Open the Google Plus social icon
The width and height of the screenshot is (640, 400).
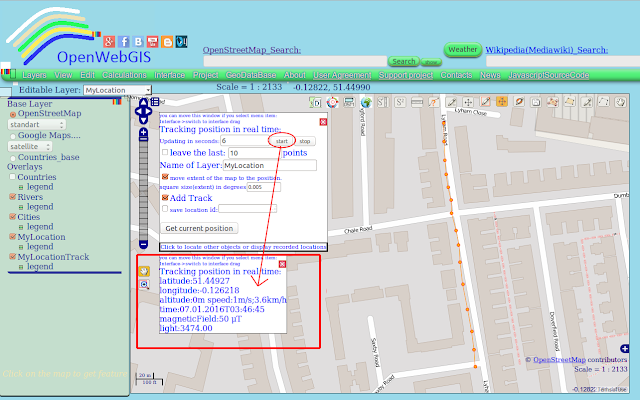tap(109, 42)
